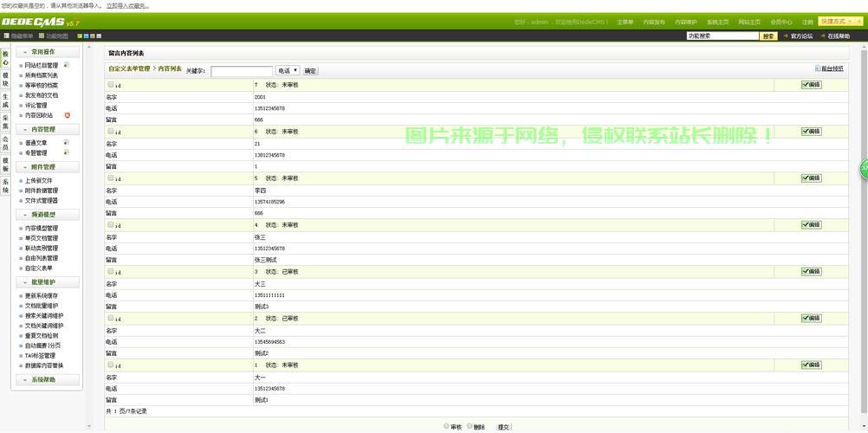Select the 审核 radio button at bottom
The height and width of the screenshot is (433, 868).
pyautogui.click(x=447, y=426)
